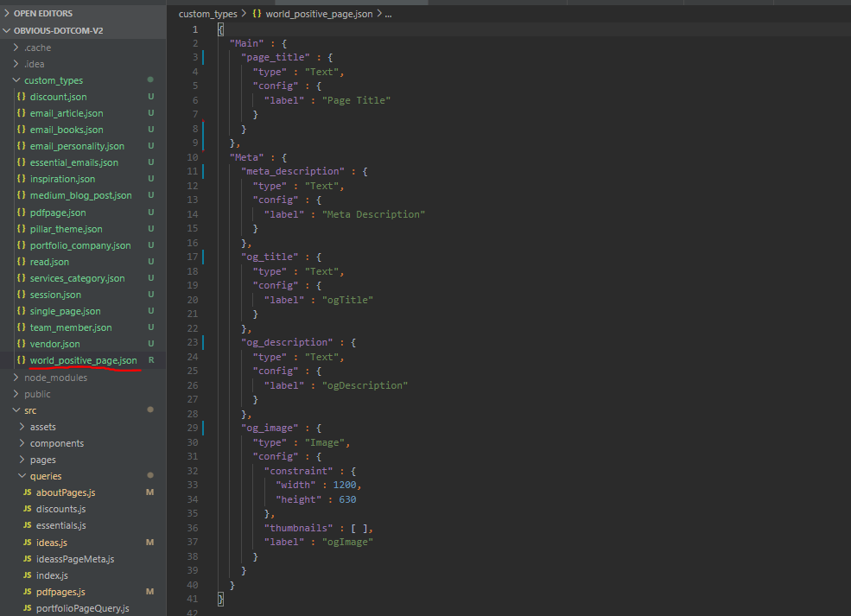
Task: Click line number 29 in the gutter
Action: pos(191,428)
